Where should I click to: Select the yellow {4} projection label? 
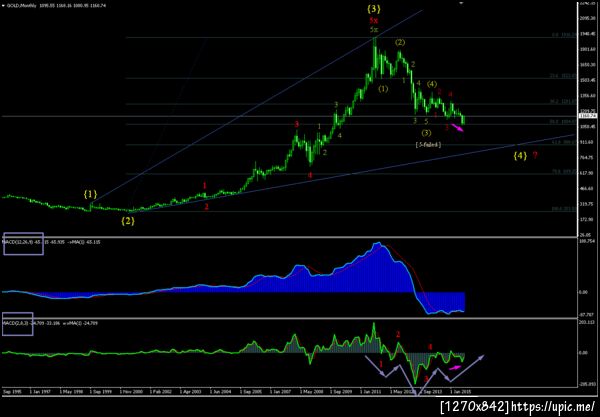tap(520, 155)
